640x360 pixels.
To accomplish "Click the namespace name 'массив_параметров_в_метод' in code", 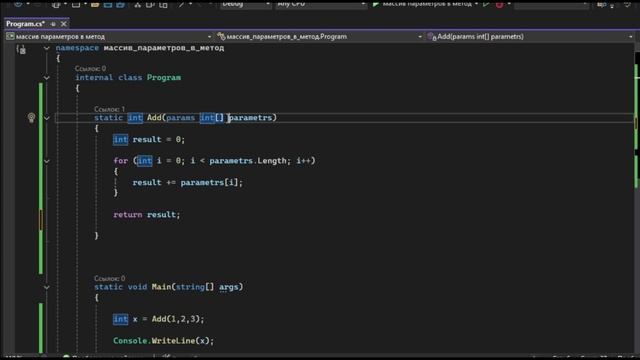I will (164, 48).
